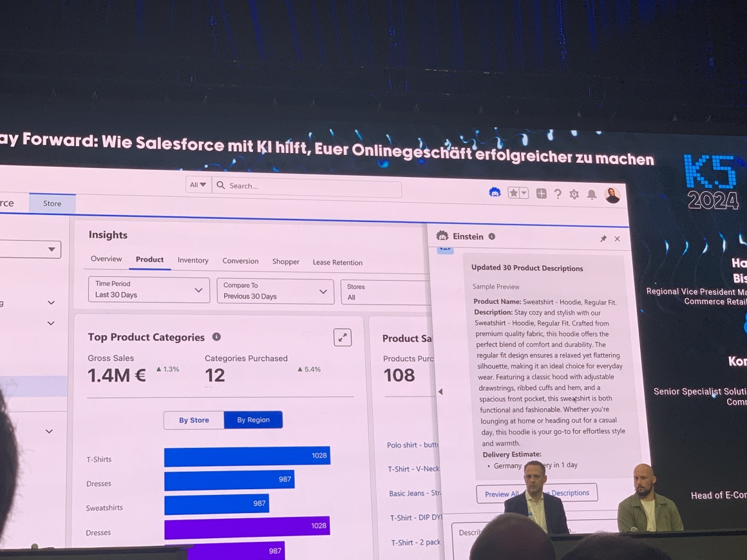Collapse the Einstein panel with side arrow

[x=440, y=391]
